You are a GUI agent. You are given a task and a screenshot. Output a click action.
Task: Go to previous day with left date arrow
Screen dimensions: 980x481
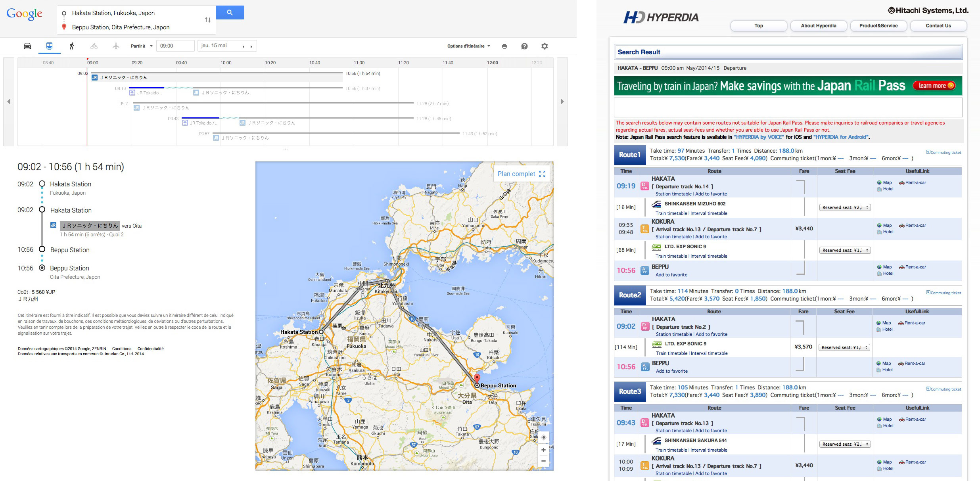[244, 47]
